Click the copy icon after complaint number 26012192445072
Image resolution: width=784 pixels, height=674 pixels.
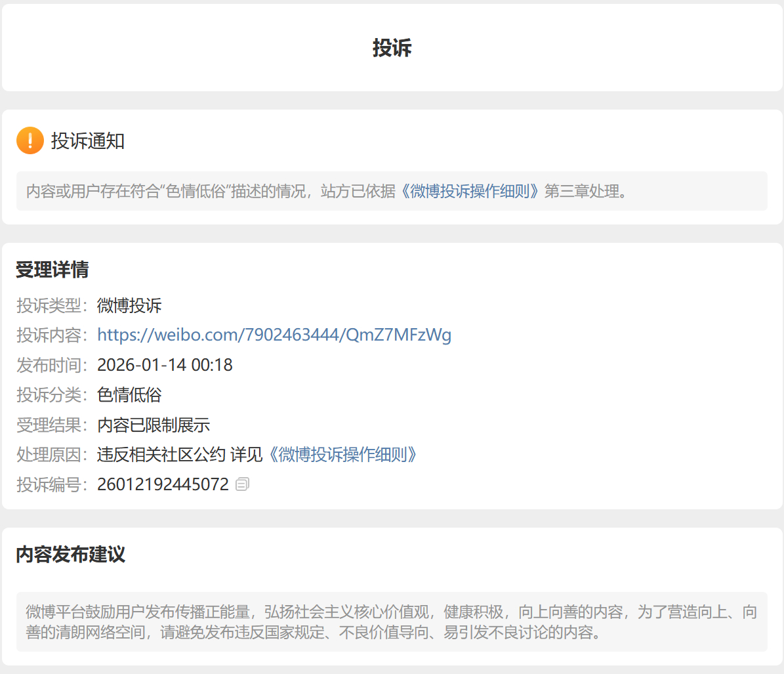[242, 483]
